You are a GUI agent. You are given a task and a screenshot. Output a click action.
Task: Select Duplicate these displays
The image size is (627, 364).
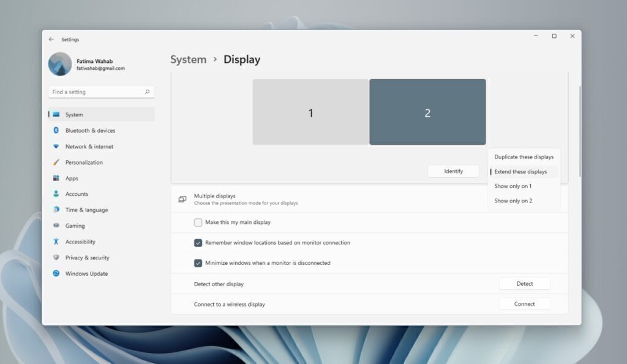pyautogui.click(x=524, y=157)
